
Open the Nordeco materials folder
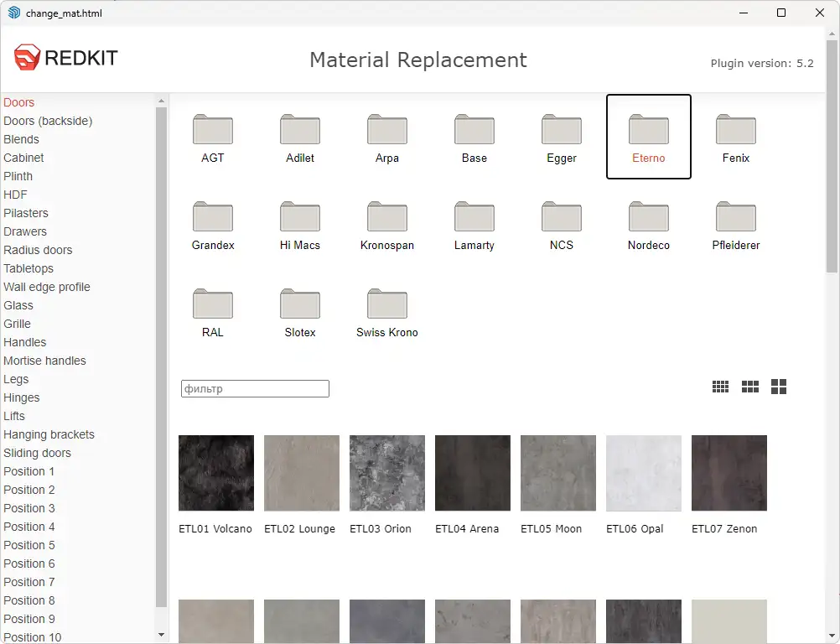coord(648,225)
